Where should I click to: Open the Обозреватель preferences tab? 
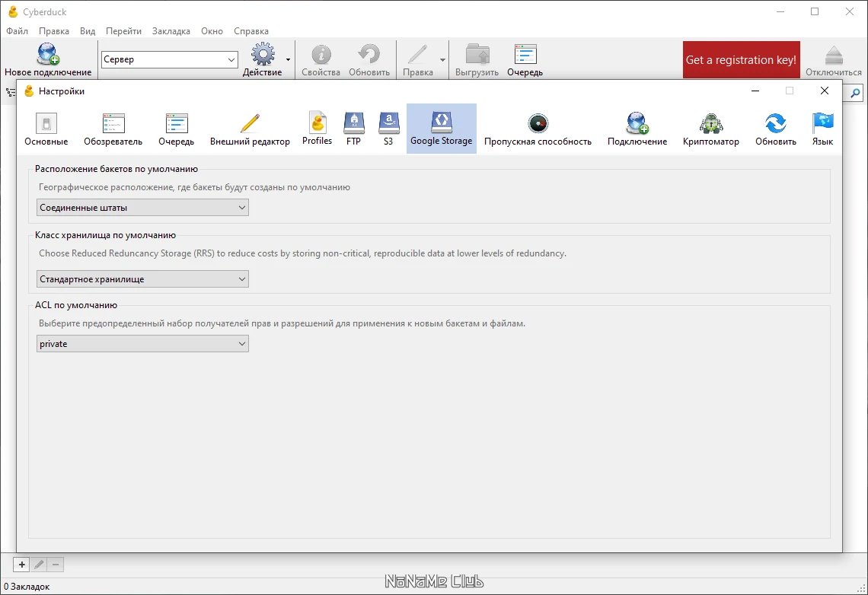(x=113, y=129)
